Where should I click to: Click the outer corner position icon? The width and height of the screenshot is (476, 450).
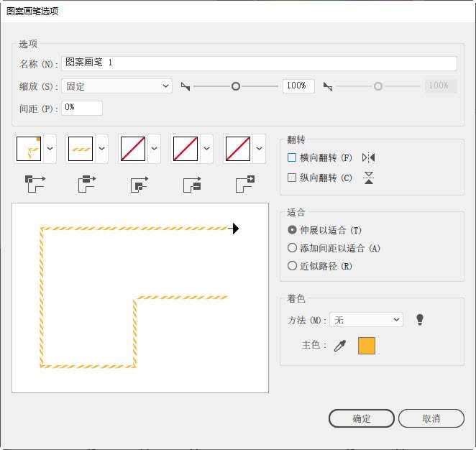coord(35,184)
